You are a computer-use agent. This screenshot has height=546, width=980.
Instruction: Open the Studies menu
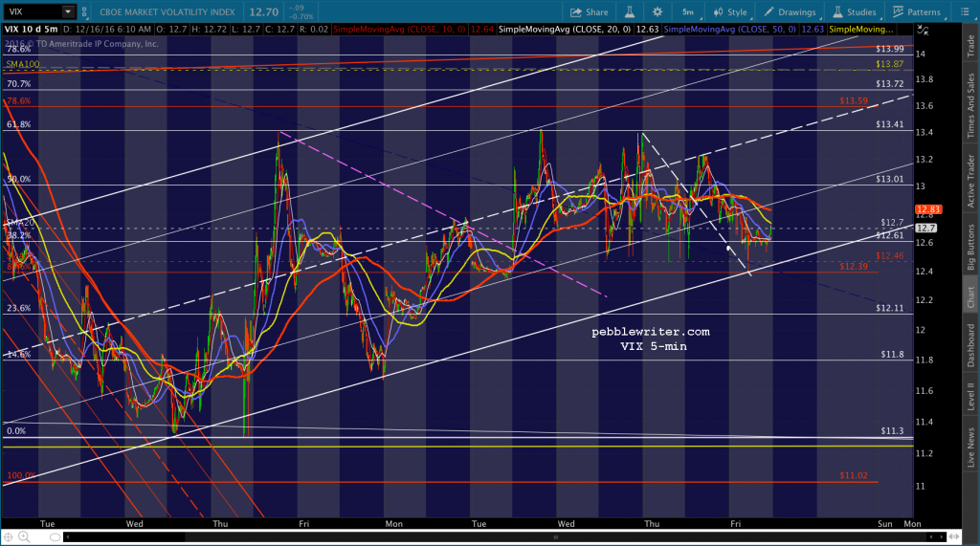pos(855,11)
